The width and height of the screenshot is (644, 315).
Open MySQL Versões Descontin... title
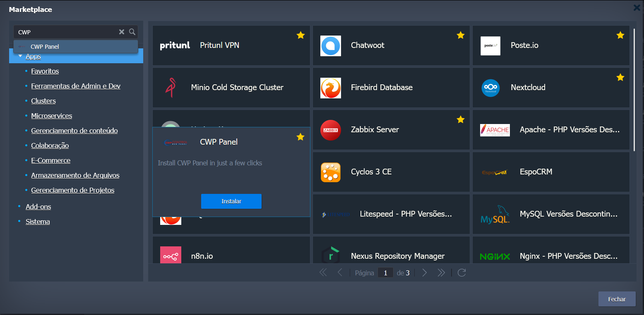click(x=569, y=214)
